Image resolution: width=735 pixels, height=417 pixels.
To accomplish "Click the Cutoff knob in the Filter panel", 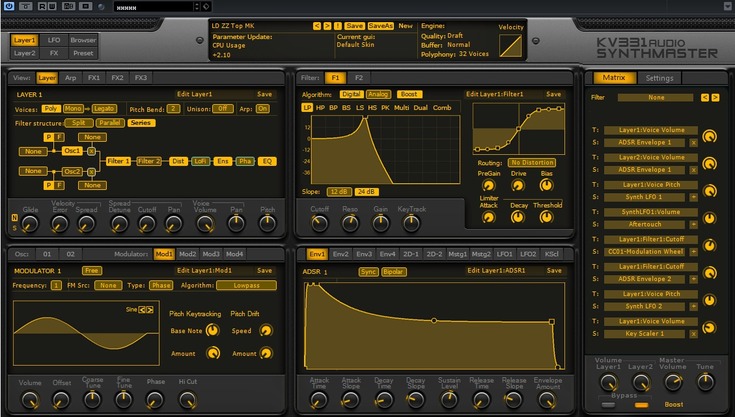I will [x=320, y=223].
